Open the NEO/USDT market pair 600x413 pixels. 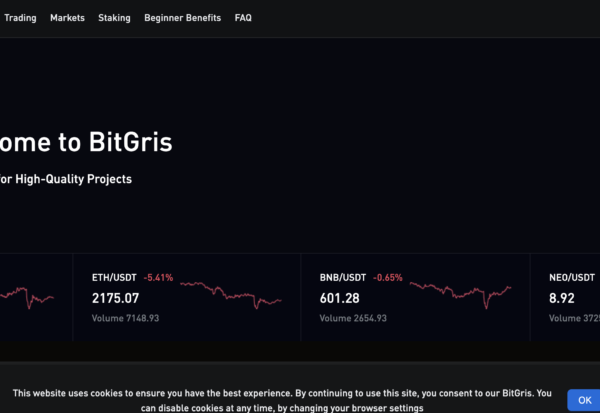coord(572,278)
